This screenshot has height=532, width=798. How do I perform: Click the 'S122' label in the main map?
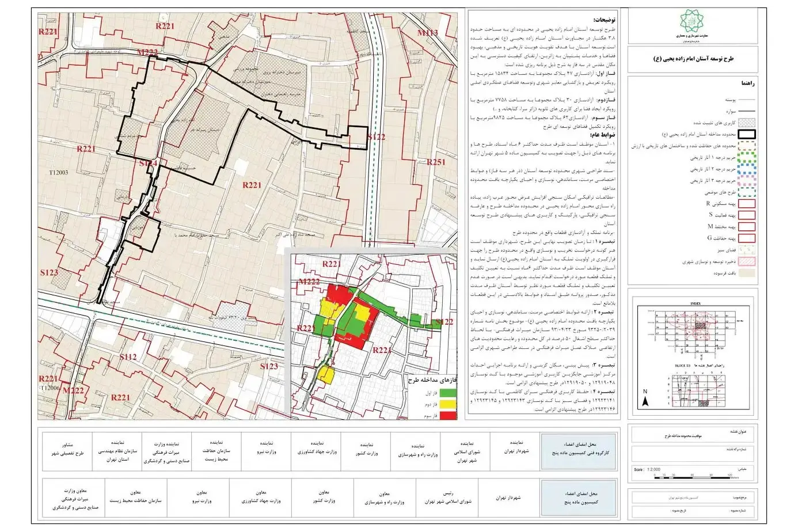(x=376, y=137)
